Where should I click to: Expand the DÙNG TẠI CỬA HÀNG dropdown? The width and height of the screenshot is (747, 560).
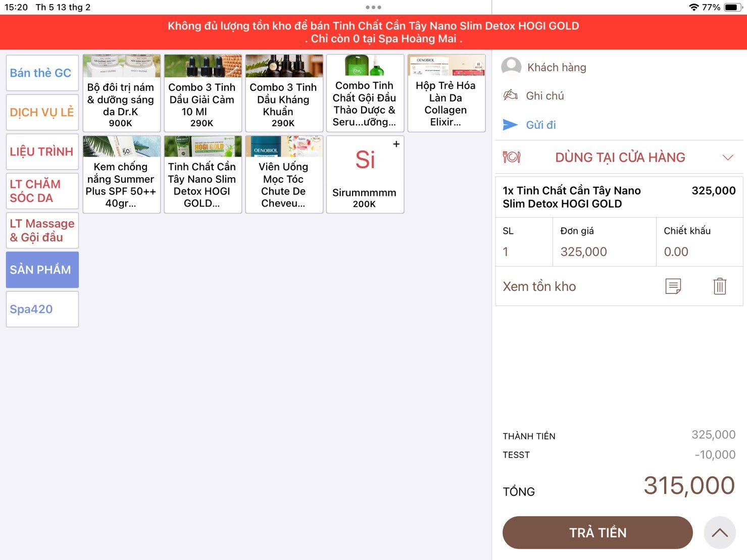(x=727, y=158)
